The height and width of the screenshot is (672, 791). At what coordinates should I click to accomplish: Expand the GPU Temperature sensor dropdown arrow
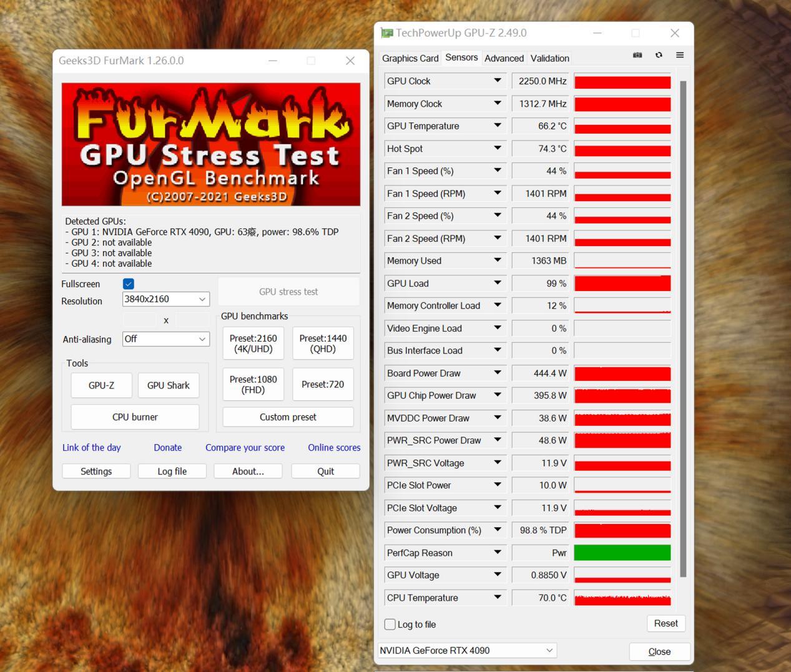pos(498,126)
